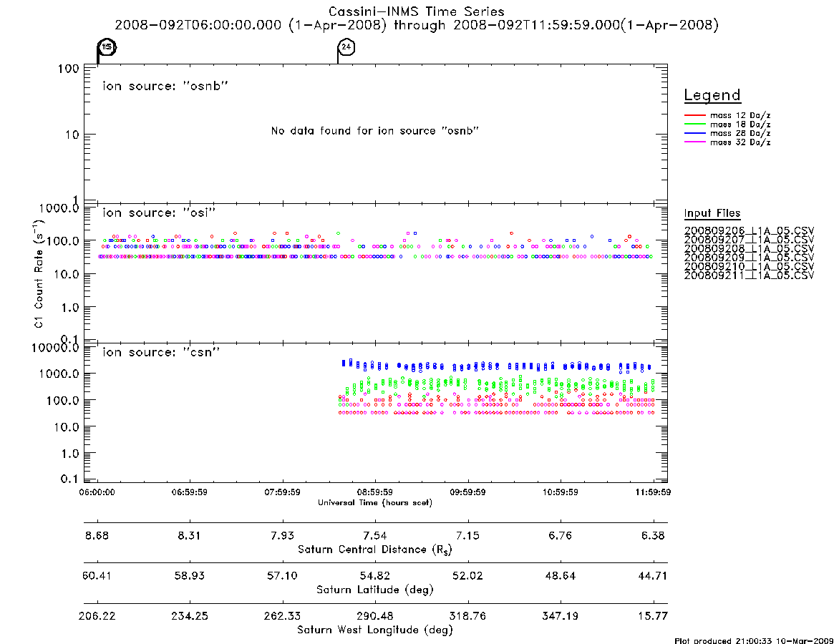This screenshot has height=644, width=834.
Task: Click the 'mass 18 Da/z' legend text
Action: tap(740, 125)
